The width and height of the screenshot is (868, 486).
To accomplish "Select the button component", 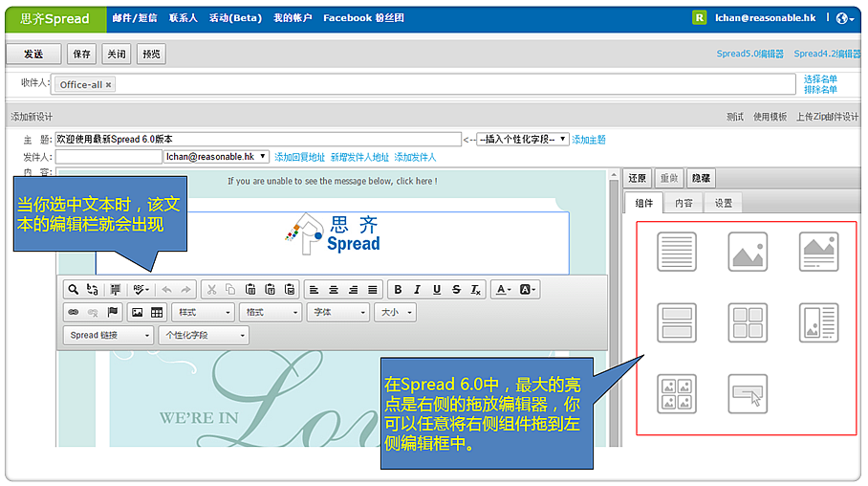I will pos(748,394).
